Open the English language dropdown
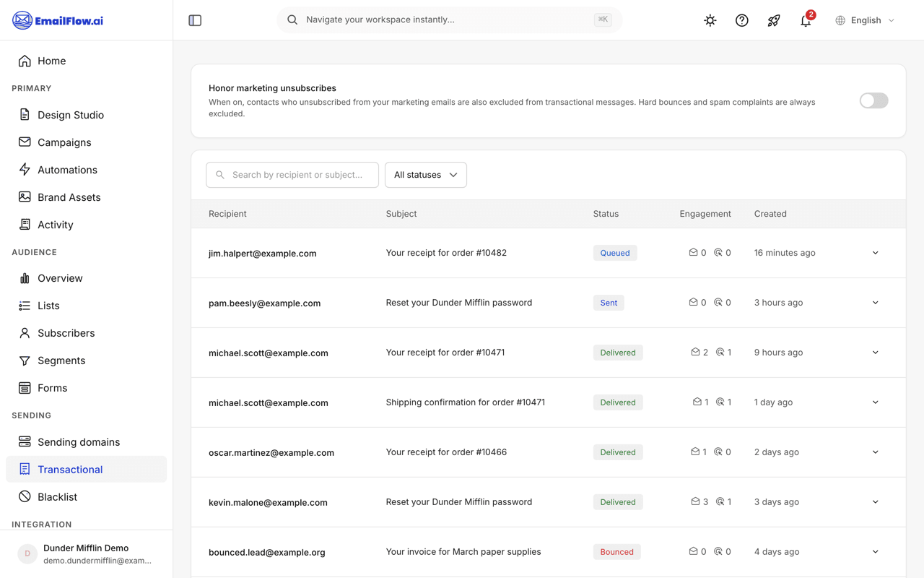The image size is (924, 578). coord(866,20)
